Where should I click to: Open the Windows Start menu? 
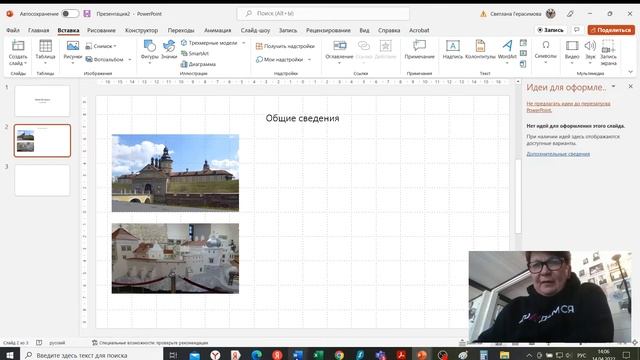tap(9, 355)
